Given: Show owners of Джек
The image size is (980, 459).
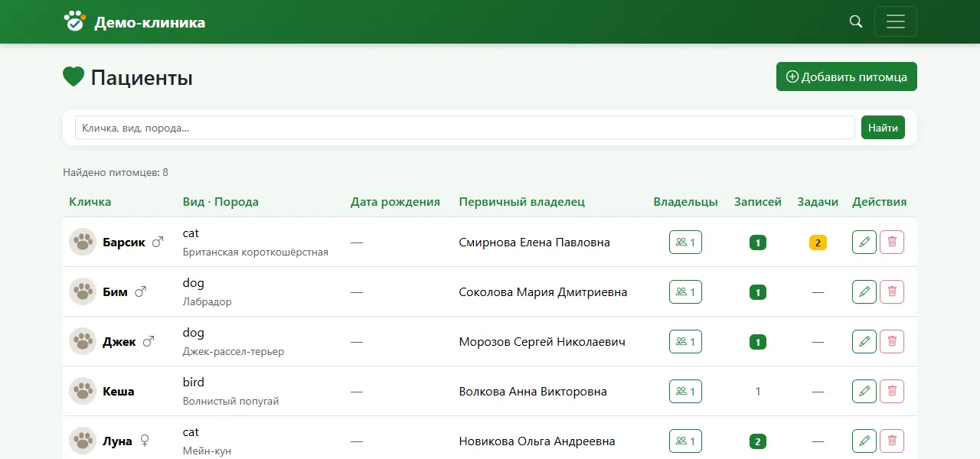Looking at the screenshot, I should tap(685, 341).
